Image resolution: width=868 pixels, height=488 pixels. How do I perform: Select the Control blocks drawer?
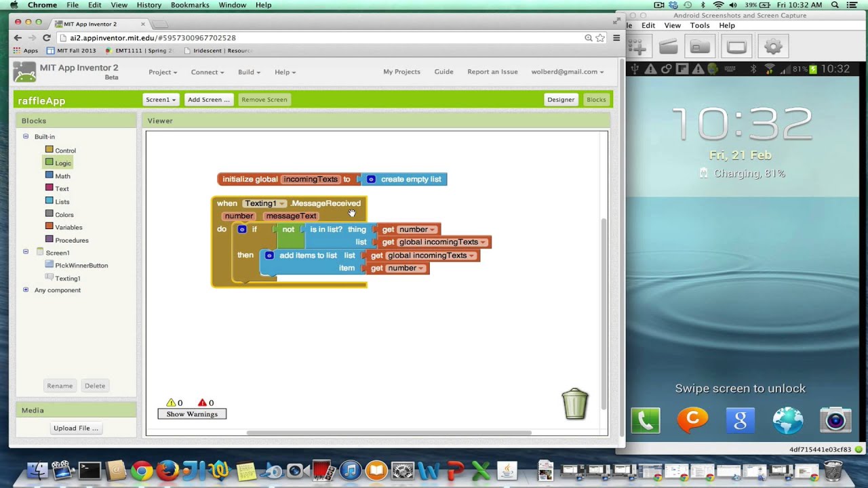click(x=60, y=150)
